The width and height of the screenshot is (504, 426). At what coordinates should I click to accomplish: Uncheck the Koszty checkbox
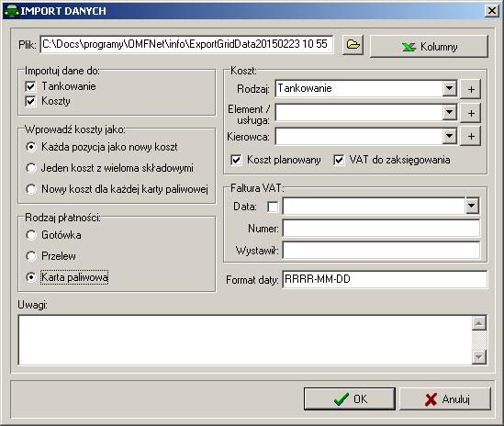click(30, 101)
